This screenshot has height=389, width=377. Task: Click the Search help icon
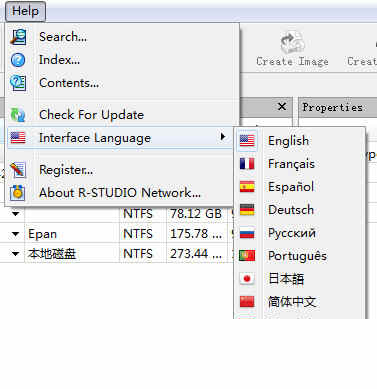click(x=18, y=37)
